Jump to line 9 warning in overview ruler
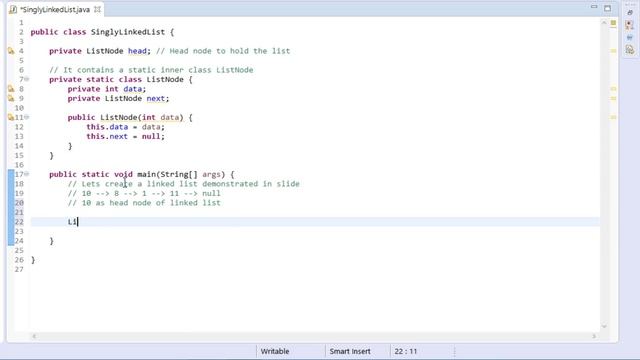Image resolution: width=640 pixels, height=360 pixels. 613,98
